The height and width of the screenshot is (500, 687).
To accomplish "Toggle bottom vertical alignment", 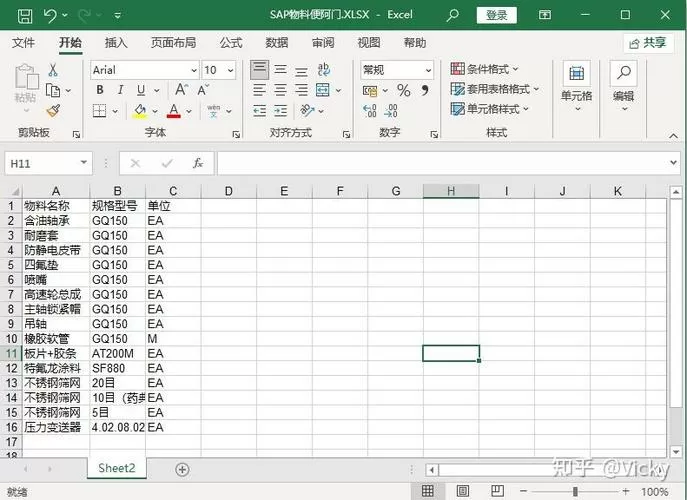I will tap(301, 70).
